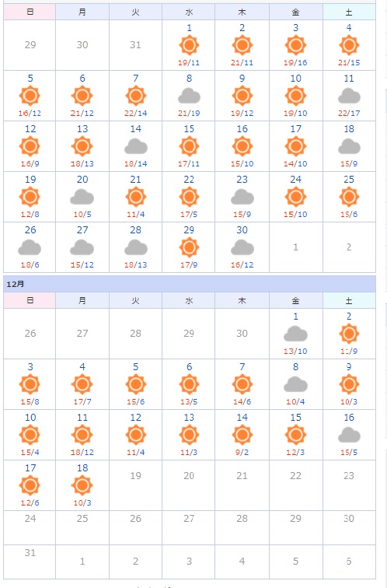Select the cloud icon on November 30
The width and height of the screenshot is (387, 588).
click(242, 248)
